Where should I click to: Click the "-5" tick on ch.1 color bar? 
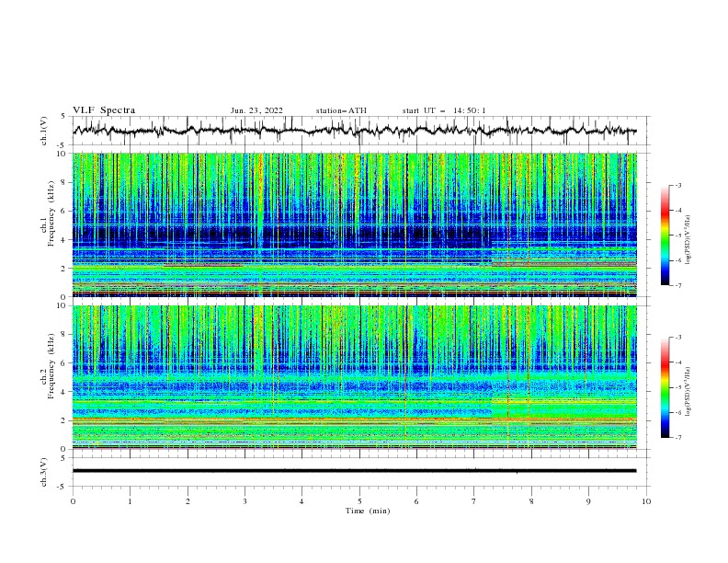[678, 236]
